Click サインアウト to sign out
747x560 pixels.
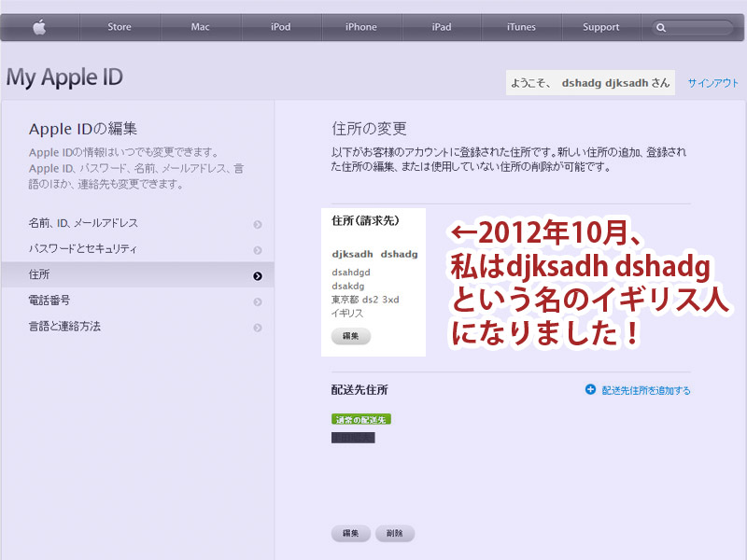[712, 82]
